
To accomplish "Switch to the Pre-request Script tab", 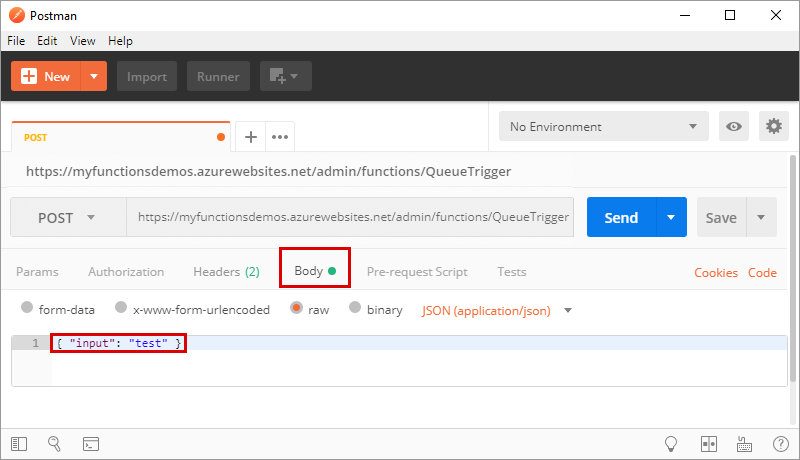I will [417, 272].
